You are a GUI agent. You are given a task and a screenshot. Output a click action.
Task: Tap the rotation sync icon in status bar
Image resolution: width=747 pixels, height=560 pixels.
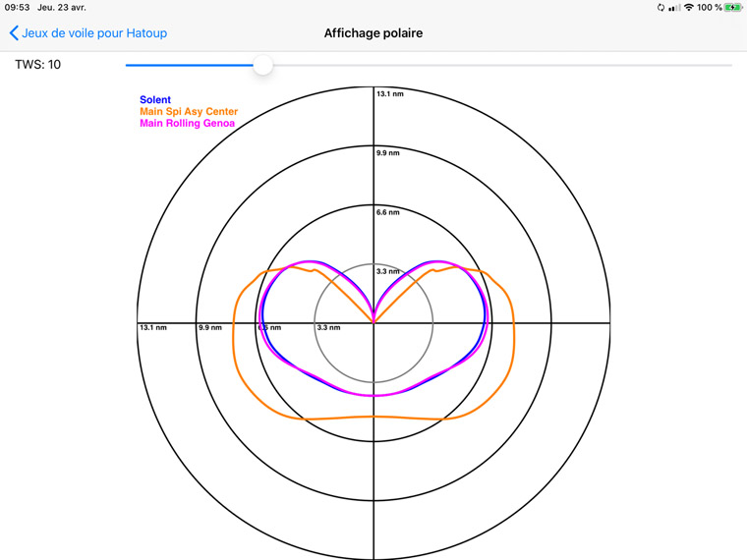661,7
